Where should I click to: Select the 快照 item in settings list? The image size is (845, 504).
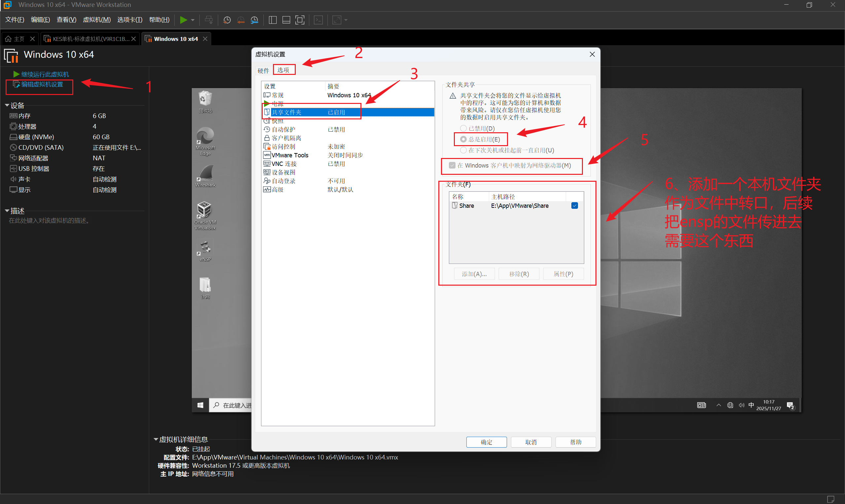277,121
